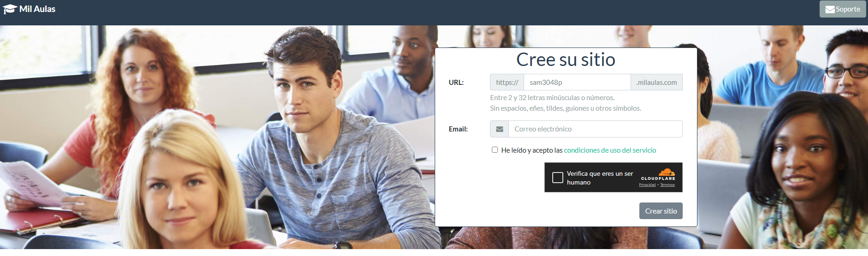The image size is (868, 256).
Task: Click 'He leído y acepto las' label text
Action: click(x=532, y=150)
